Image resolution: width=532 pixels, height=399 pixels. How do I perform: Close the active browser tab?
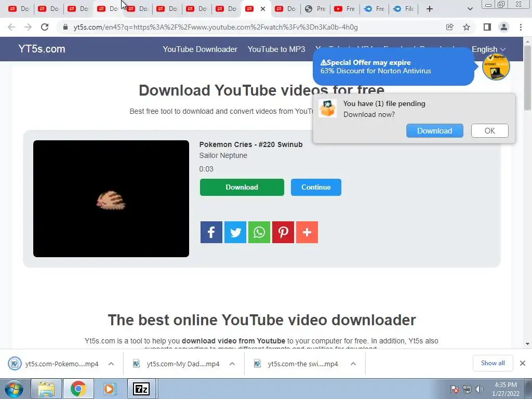(262, 9)
